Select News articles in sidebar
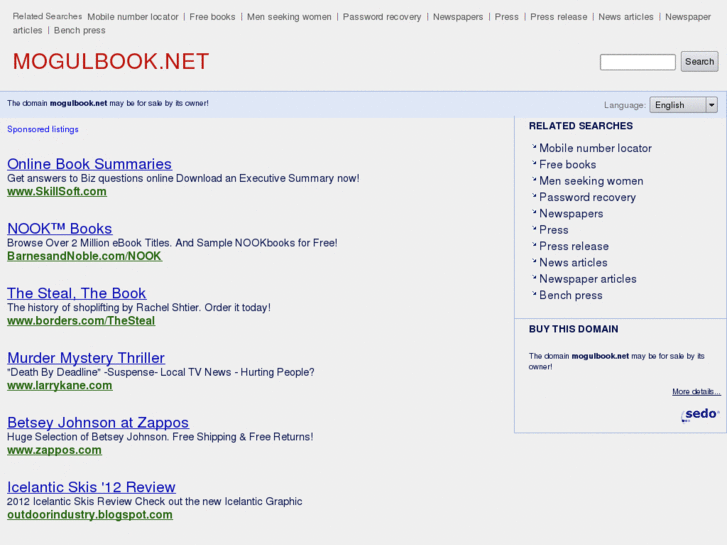This screenshot has width=727, height=545. (x=573, y=263)
